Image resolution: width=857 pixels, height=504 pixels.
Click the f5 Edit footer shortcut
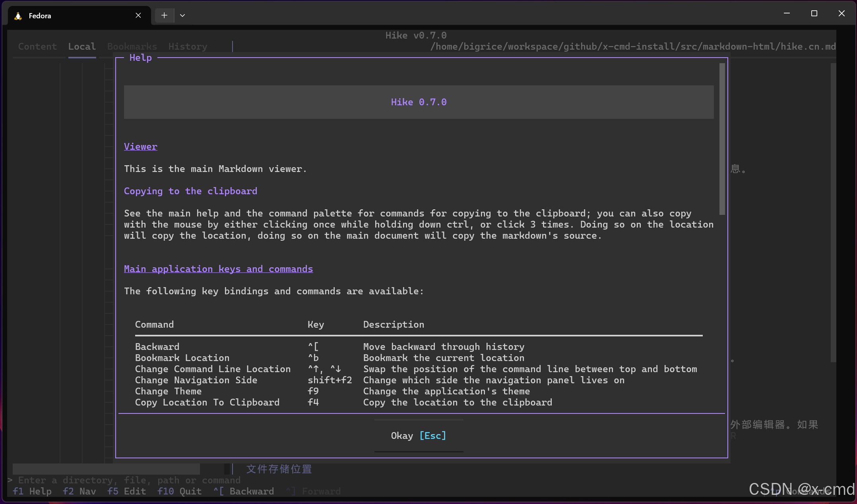pyautogui.click(x=126, y=491)
